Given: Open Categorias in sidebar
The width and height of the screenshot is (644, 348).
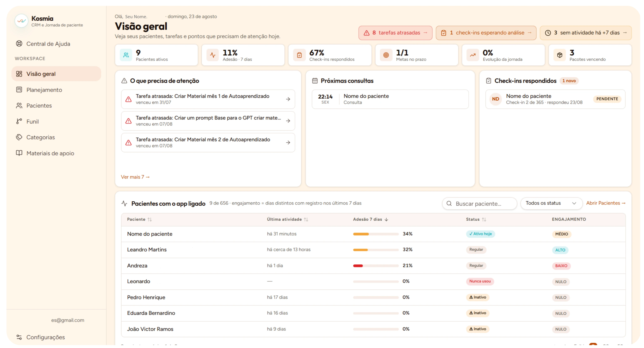Looking at the screenshot, I should (x=56, y=137).
